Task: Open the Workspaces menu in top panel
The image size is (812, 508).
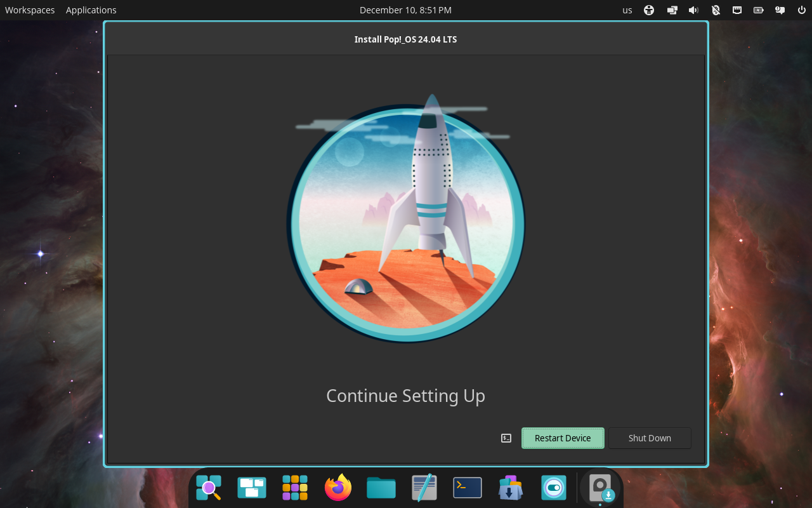Action: click(30, 10)
